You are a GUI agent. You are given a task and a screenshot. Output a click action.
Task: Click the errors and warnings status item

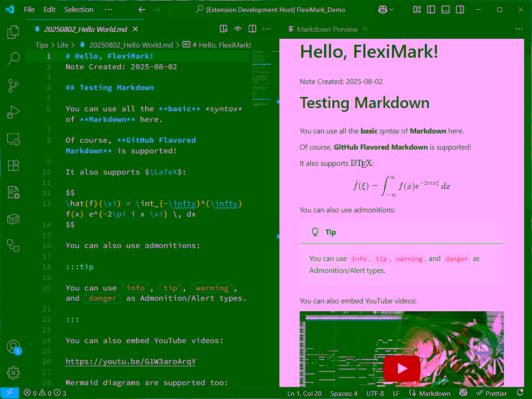(x=45, y=393)
